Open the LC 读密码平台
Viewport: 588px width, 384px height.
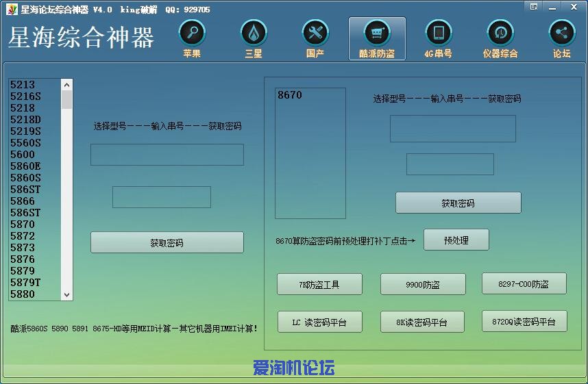(320, 322)
